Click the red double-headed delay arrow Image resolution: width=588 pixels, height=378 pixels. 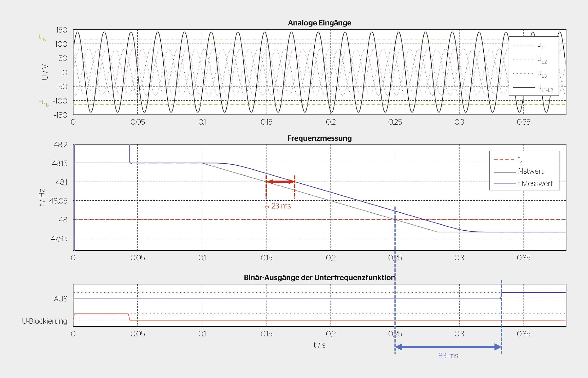tap(280, 182)
